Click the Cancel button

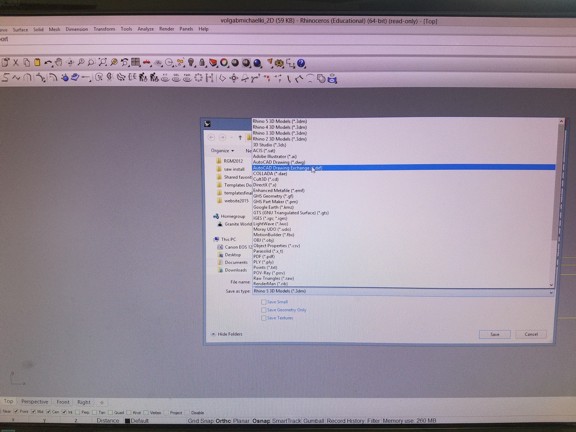pyautogui.click(x=531, y=334)
